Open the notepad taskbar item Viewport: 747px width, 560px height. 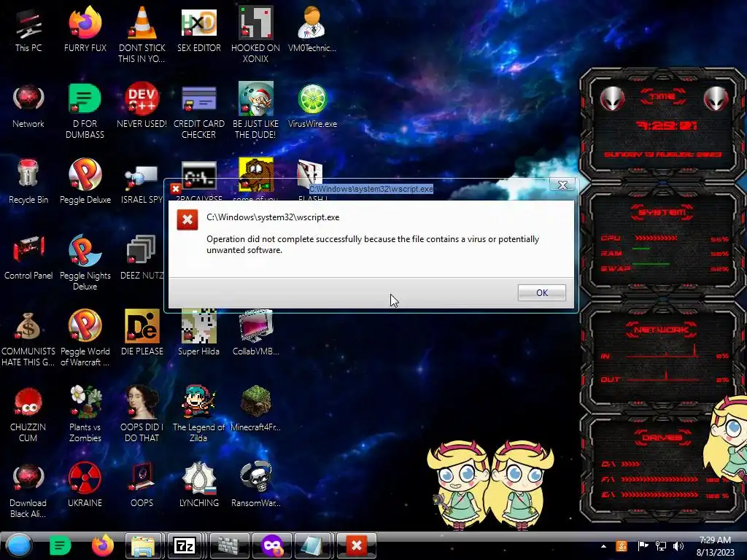[x=314, y=545]
